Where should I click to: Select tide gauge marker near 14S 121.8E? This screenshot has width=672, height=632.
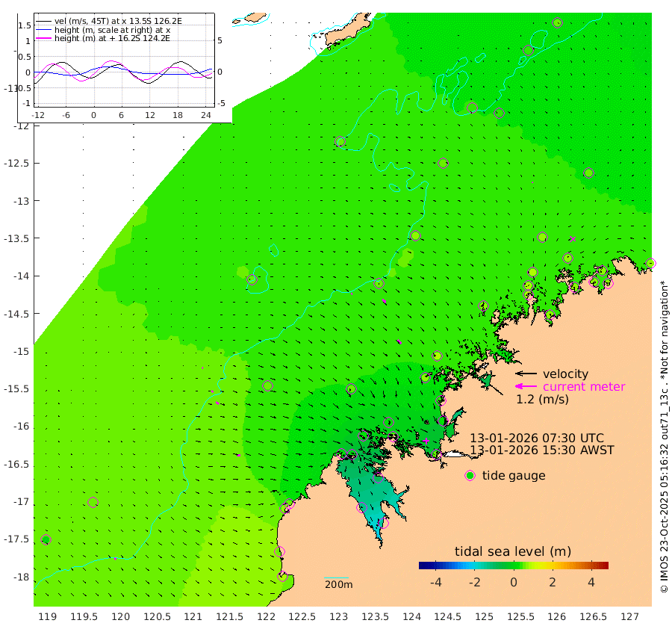[x=252, y=279]
